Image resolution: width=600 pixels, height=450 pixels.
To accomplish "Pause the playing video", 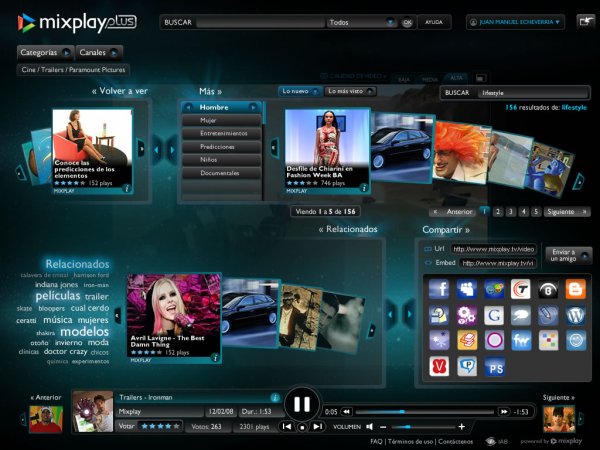I will pyautogui.click(x=302, y=404).
